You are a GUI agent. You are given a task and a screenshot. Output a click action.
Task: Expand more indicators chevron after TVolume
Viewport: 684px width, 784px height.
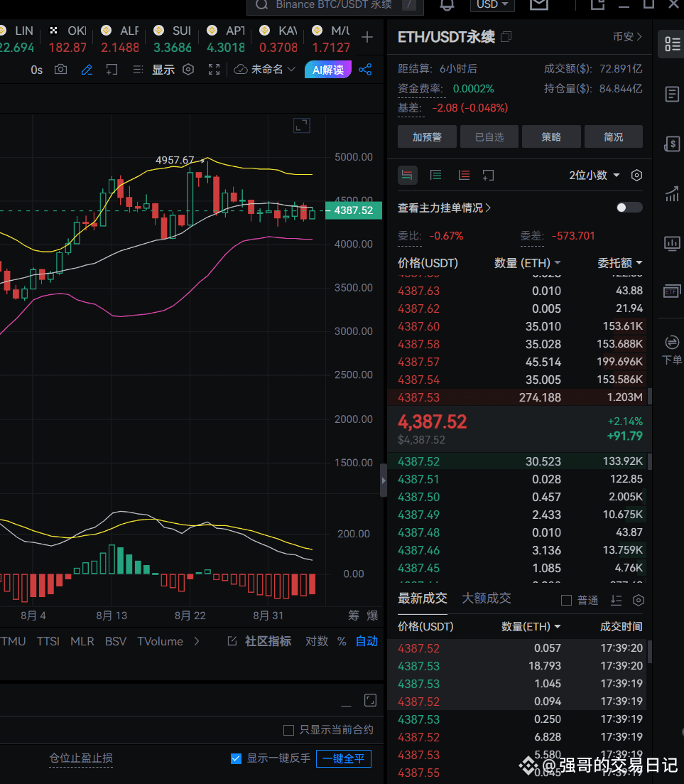(197, 641)
